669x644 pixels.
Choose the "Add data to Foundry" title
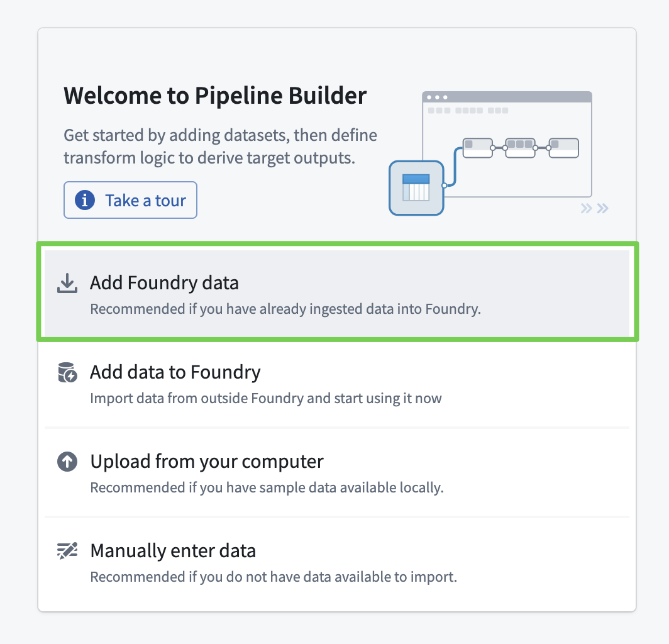pyautogui.click(x=175, y=372)
